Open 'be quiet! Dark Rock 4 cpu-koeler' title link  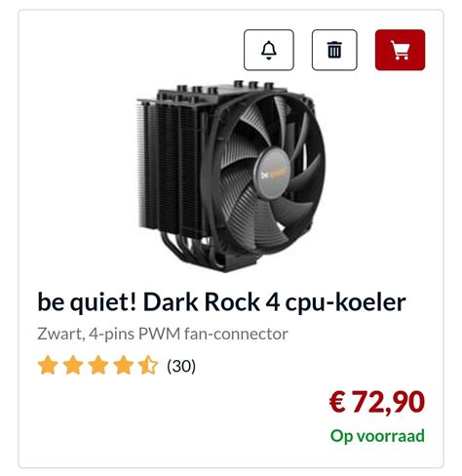pos(221,302)
